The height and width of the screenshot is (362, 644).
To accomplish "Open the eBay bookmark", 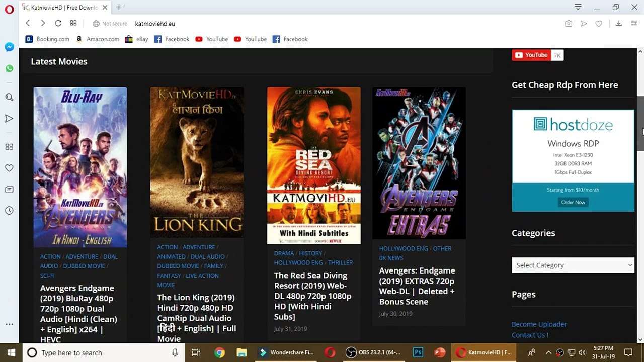I will [136, 39].
